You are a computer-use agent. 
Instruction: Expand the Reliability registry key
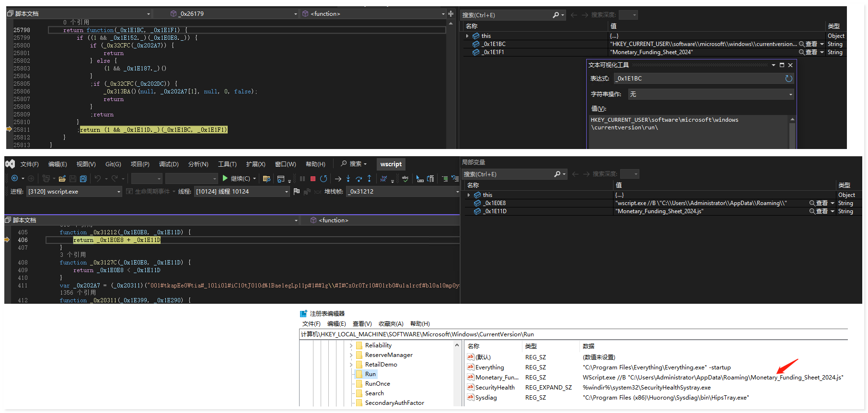tap(351, 345)
